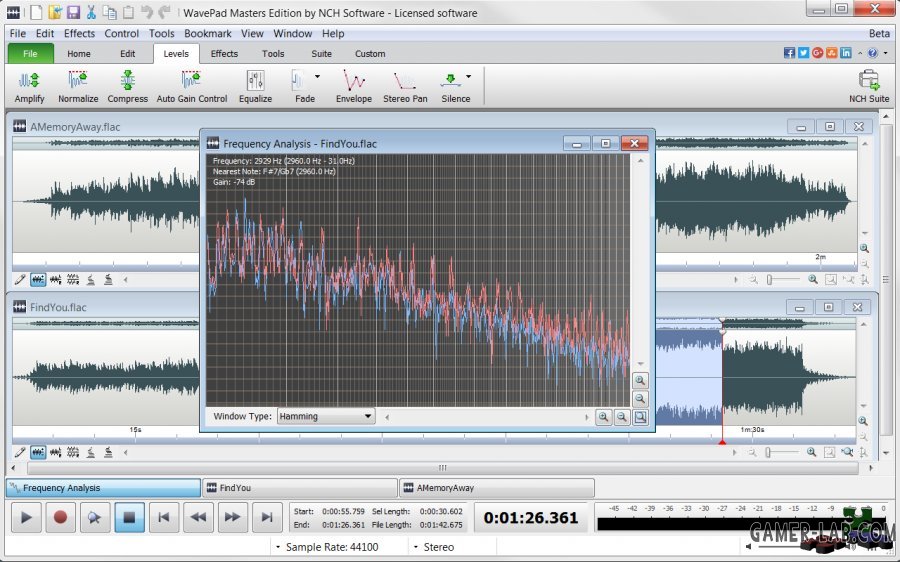The width and height of the screenshot is (900, 562).
Task: Open the Twitter share icon
Action: pyautogui.click(x=803, y=53)
